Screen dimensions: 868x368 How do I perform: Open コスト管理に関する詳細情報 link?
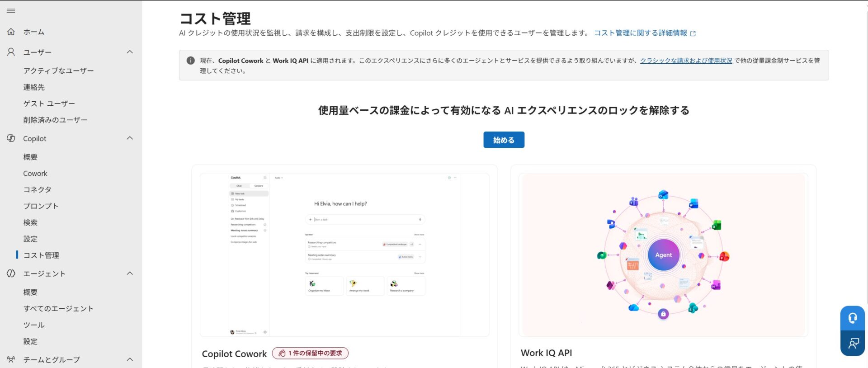pyautogui.click(x=640, y=33)
